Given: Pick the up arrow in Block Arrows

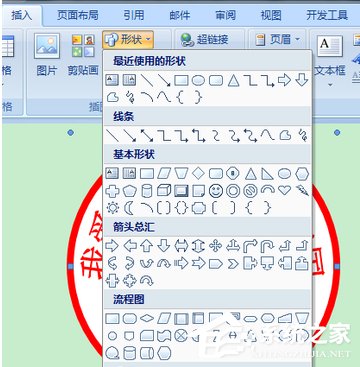Looking at the screenshot, I should point(147,246).
